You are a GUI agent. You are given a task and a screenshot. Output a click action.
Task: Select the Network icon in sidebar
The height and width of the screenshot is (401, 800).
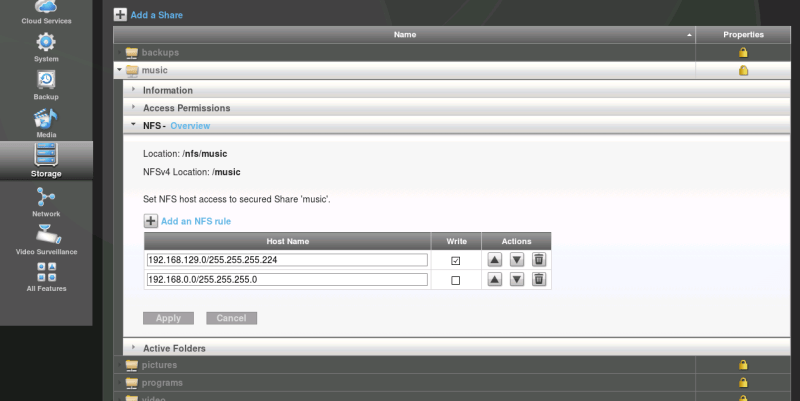pos(46,196)
